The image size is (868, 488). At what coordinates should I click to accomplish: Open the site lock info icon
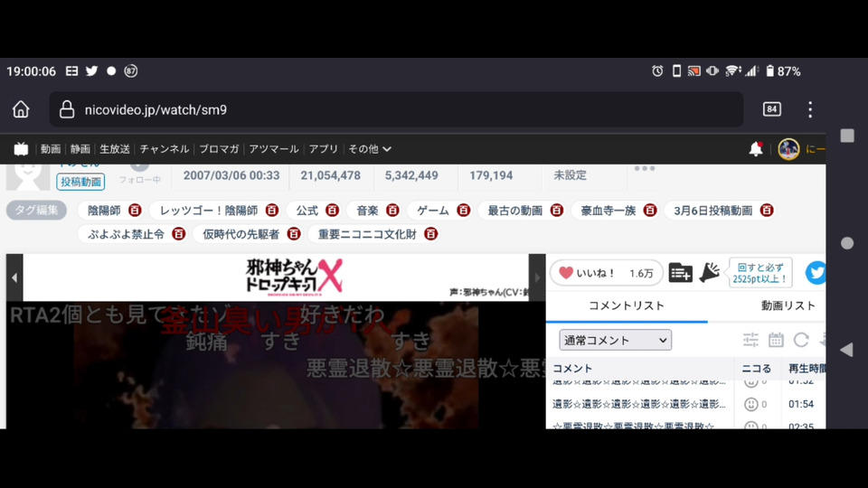(x=67, y=109)
